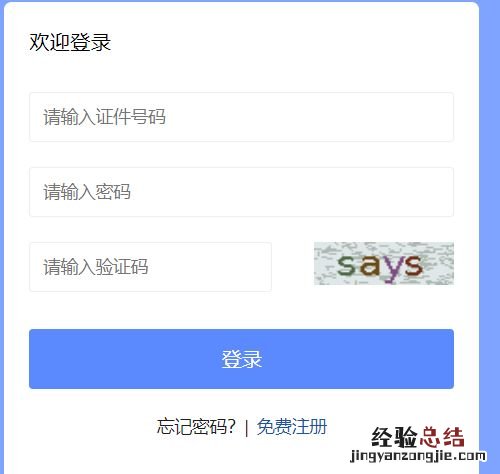
Task: Click the 请输入证件号码 input field
Action: pos(241,117)
